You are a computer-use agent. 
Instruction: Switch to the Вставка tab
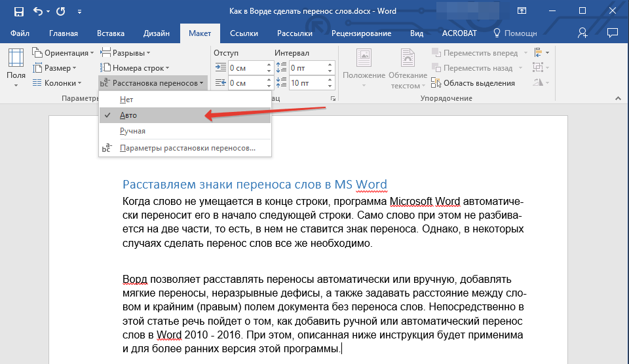pos(110,33)
